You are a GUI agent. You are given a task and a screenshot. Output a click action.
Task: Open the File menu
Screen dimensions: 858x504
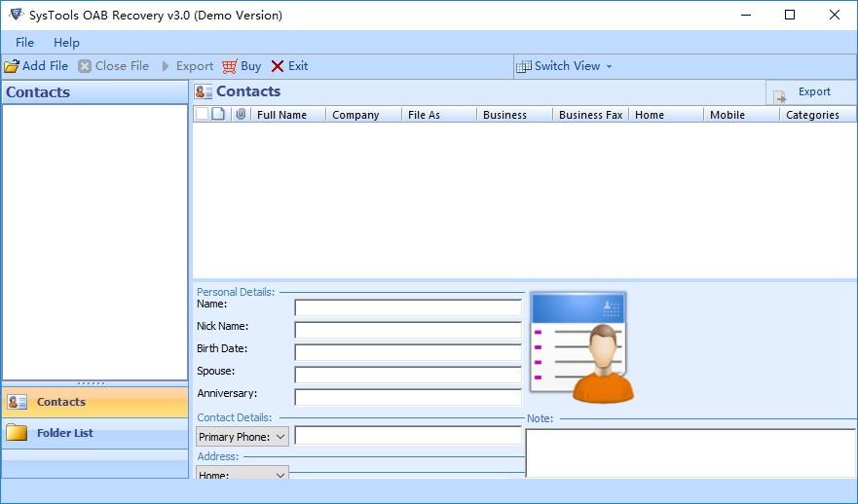[x=24, y=42]
